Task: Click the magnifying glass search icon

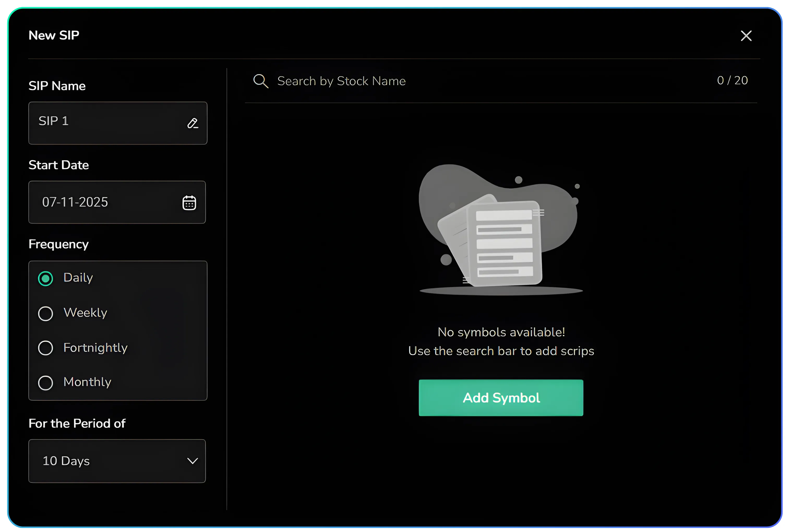Action: pyautogui.click(x=261, y=81)
